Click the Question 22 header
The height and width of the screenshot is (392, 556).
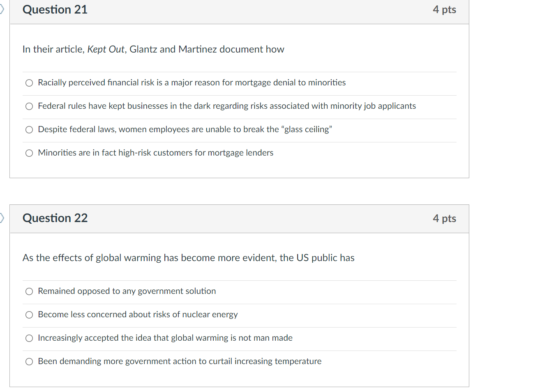(x=55, y=218)
